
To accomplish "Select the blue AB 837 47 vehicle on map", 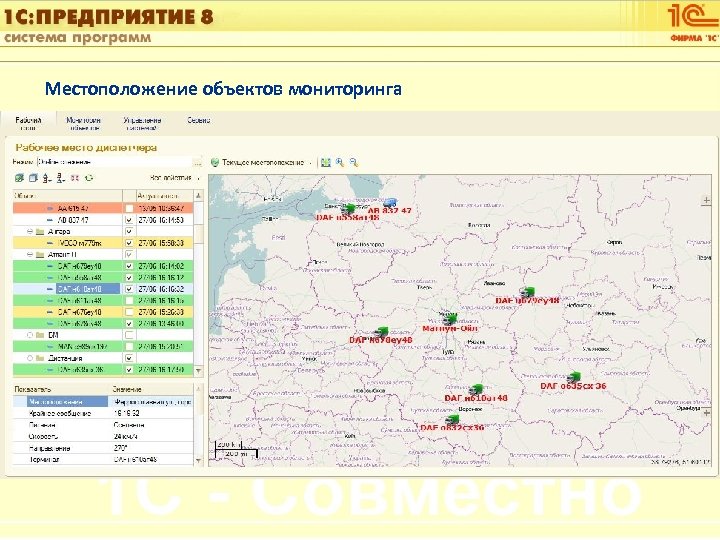I will point(390,202).
